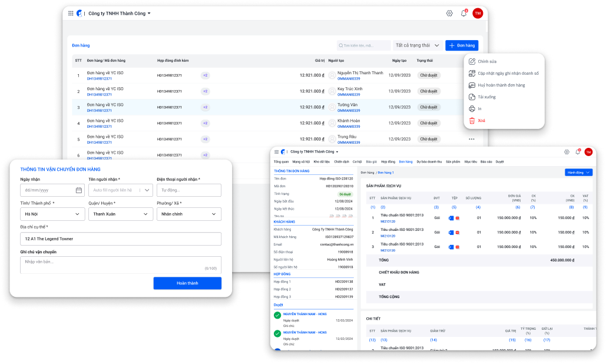The width and height of the screenshot is (606, 364).
Task: Open settings gear in main header
Action: [449, 13]
